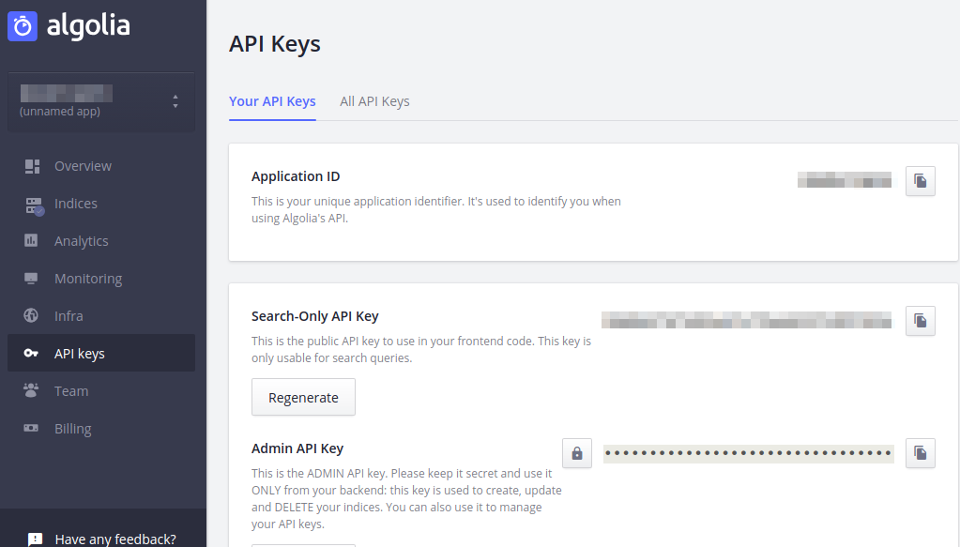The image size is (960, 547).
Task: Click the Indices server icon
Action: 34,206
